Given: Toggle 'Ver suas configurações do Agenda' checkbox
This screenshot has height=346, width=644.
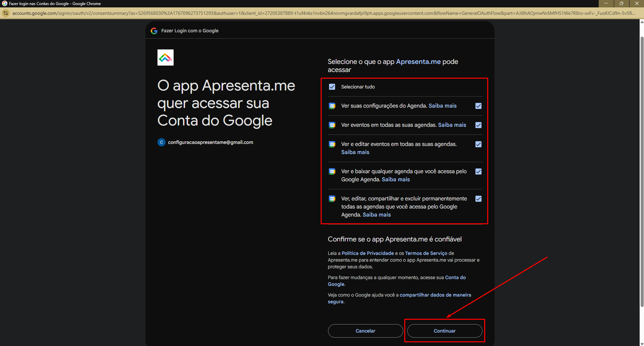Looking at the screenshot, I should (x=478, y=106).
